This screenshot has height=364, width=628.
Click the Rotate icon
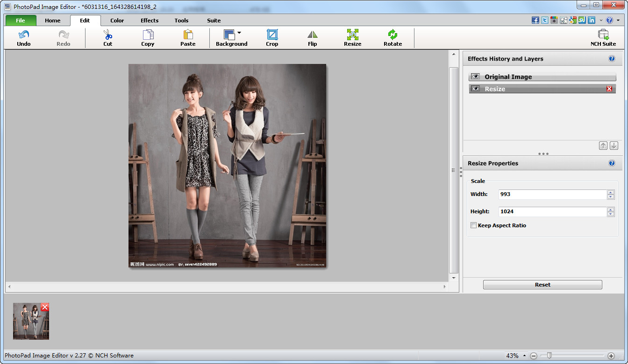coord(392,35)
